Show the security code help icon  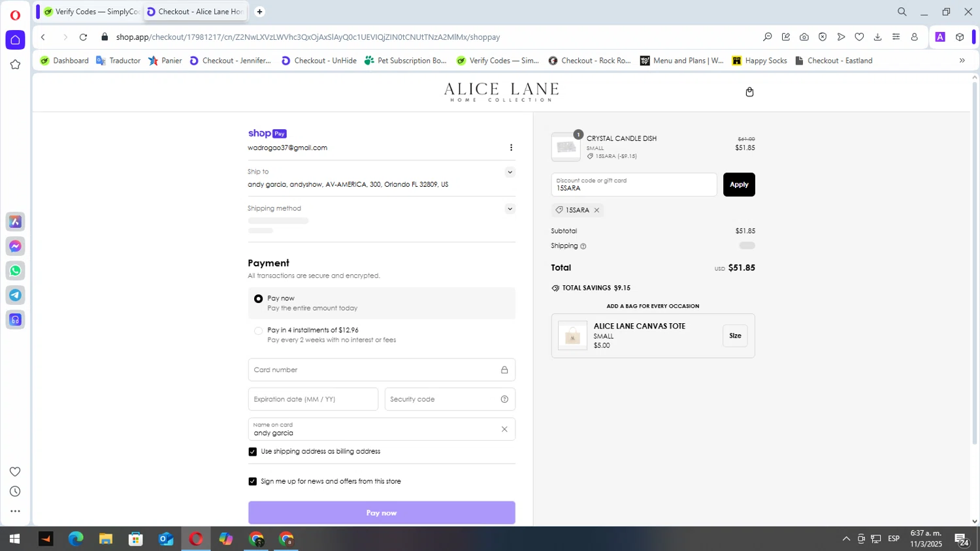tap(504, 399)
